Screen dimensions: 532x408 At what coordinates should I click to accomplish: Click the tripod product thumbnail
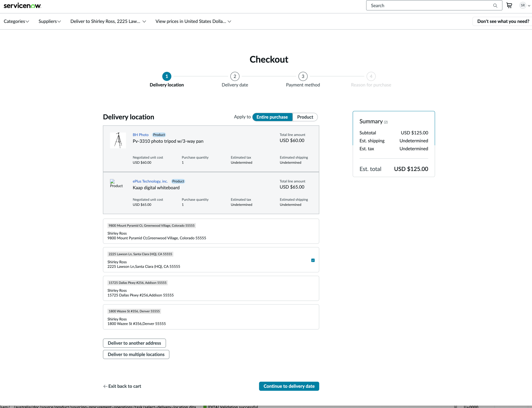(x=118, y=140)
